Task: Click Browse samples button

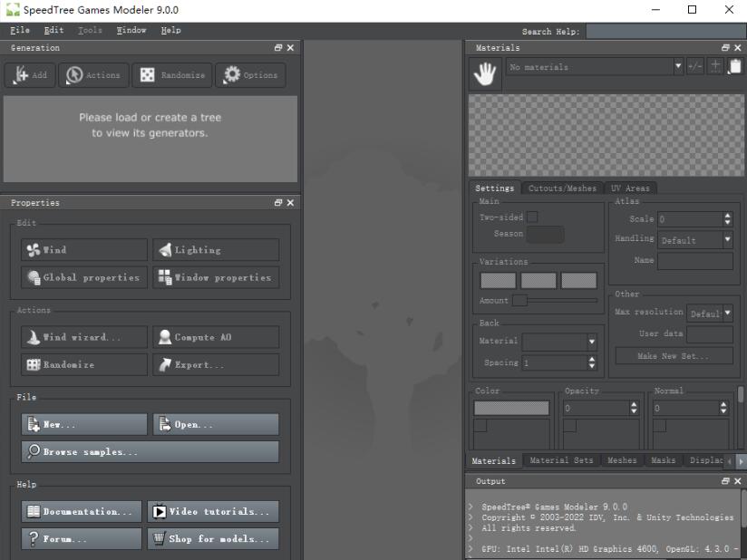Action: click(x=150, y=452)
